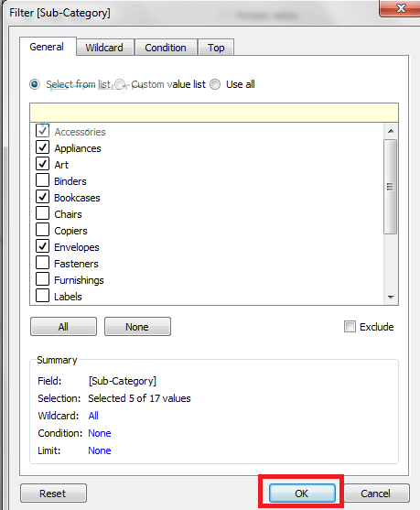The image size is (420, 510).
Task: Tick the Chairs checkbox
Action: (43, 213)
